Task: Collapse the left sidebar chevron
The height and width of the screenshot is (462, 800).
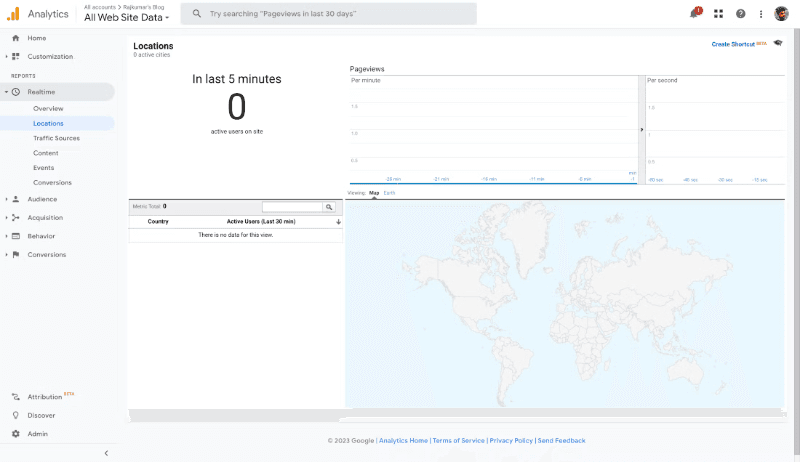Action: (106, 453)
